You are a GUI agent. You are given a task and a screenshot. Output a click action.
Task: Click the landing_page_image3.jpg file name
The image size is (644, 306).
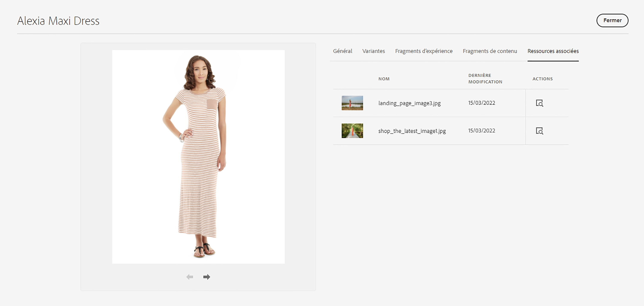click(x=409, y=103)
